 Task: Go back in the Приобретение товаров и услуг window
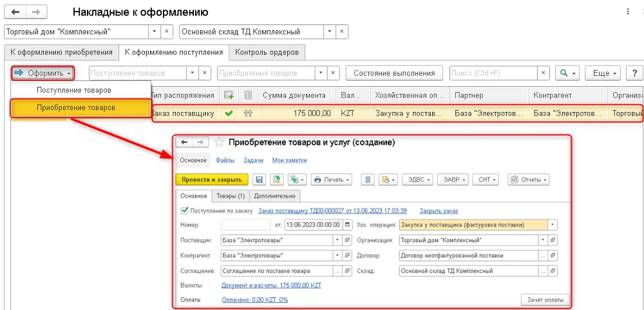(x=184, y=142)
